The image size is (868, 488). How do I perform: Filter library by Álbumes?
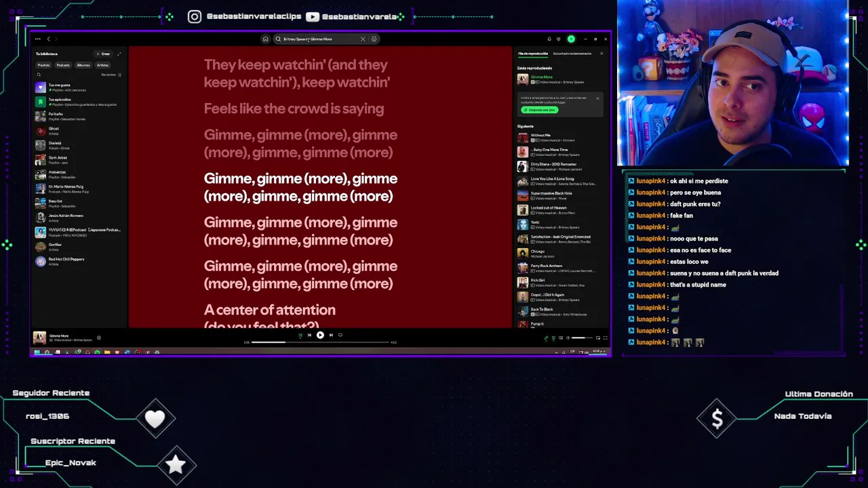click(x=83, y=65)
